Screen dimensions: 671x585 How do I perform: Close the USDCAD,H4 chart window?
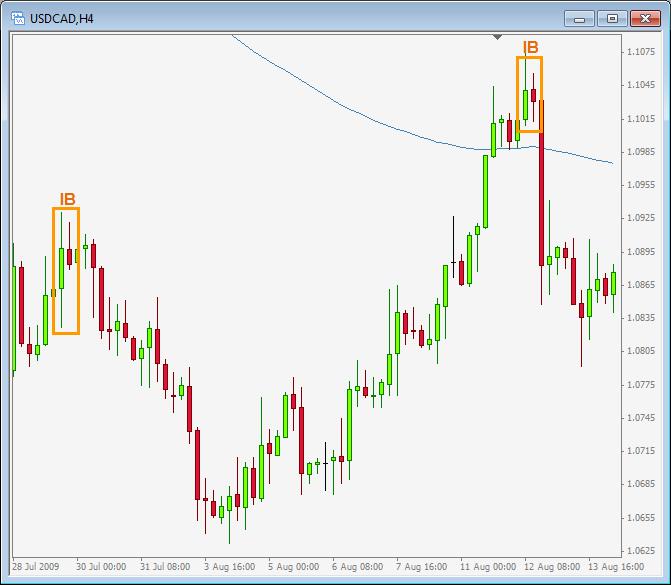[645, 19]
